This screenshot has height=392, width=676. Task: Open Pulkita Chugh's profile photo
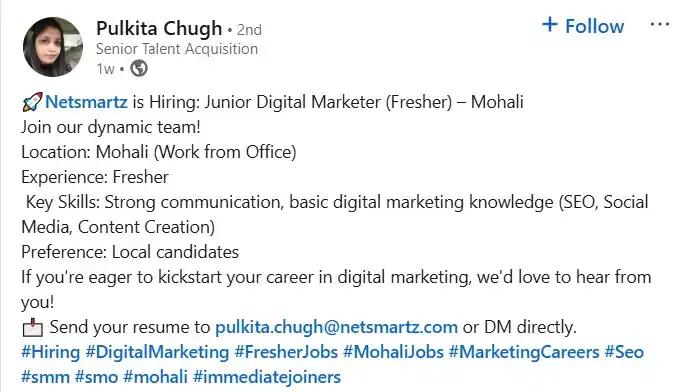coord(53,47)
